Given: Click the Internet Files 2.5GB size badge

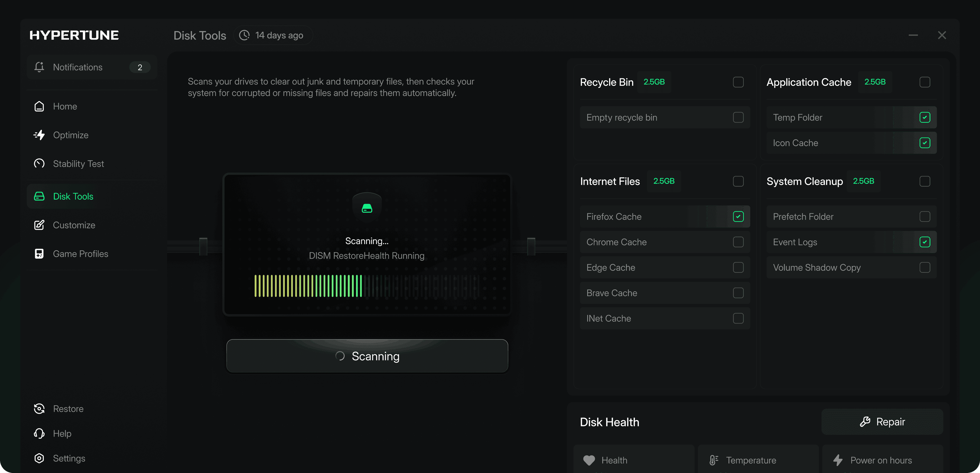Looking at the screenshot, I should coord(664,181).
